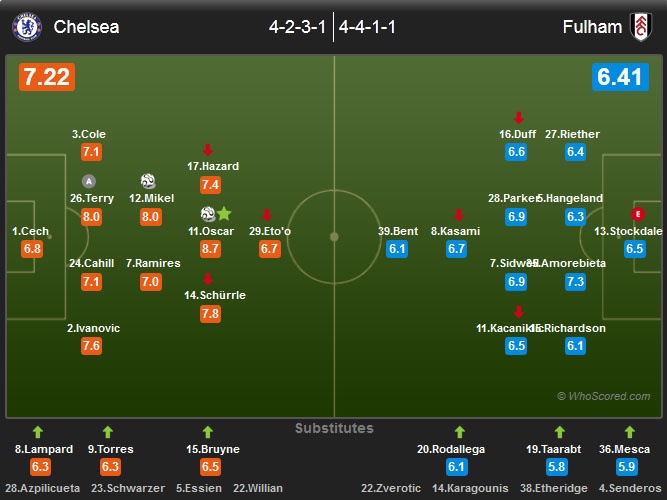Click the green star above Oscar

click(x=224, y=213)
